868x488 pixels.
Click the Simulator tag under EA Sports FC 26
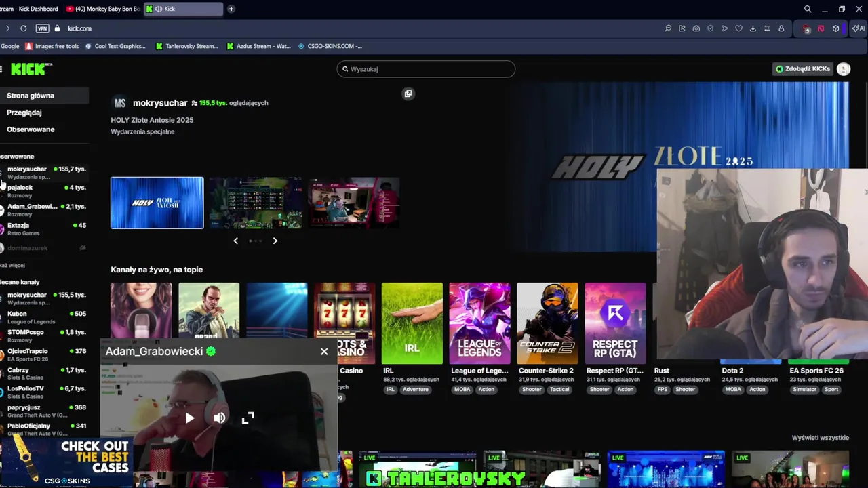click(805, 390)
